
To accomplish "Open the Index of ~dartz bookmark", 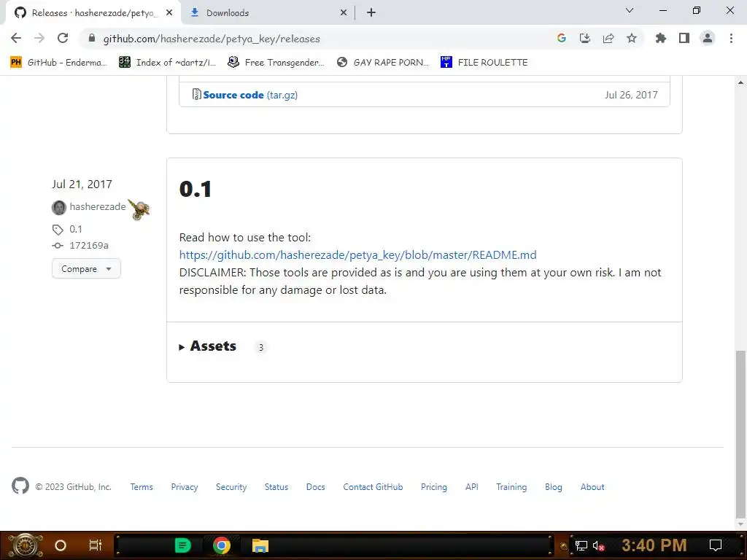I will pos(168,63).
